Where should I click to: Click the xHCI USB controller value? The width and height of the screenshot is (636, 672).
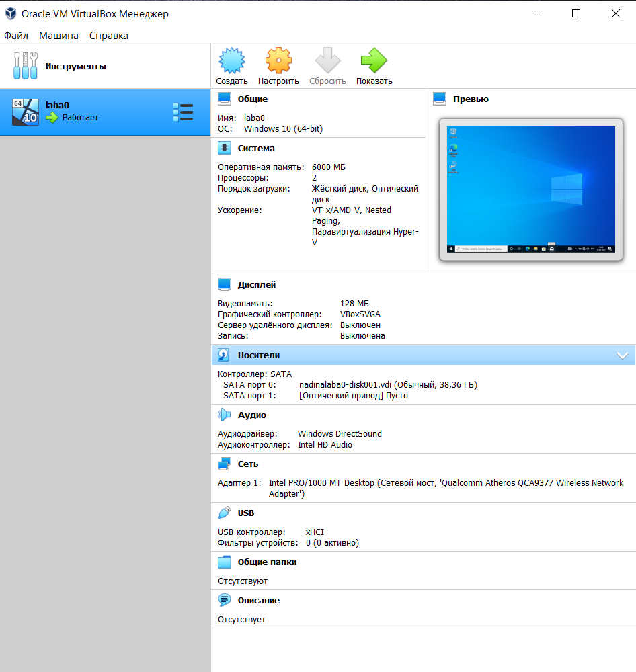[315, 532]
